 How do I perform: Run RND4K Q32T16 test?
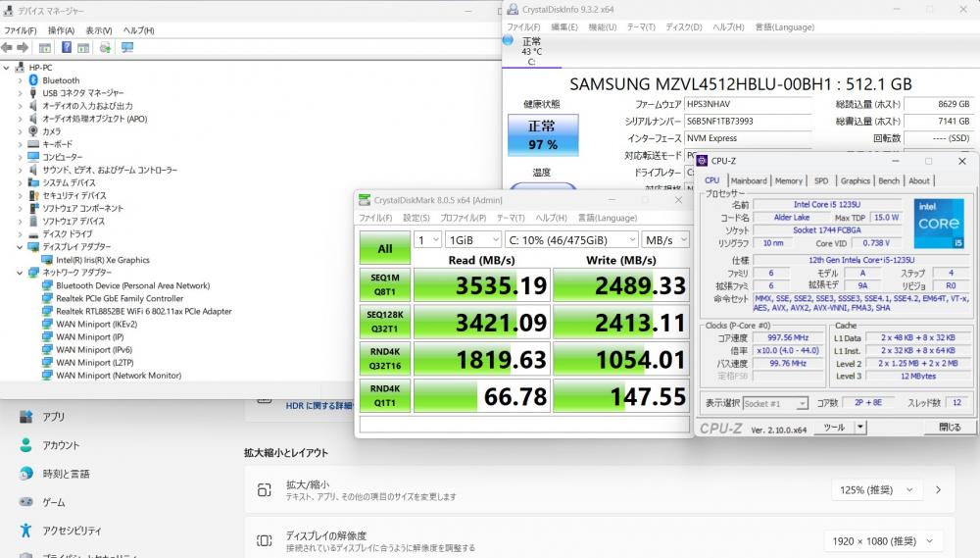[x=385, y=359]
